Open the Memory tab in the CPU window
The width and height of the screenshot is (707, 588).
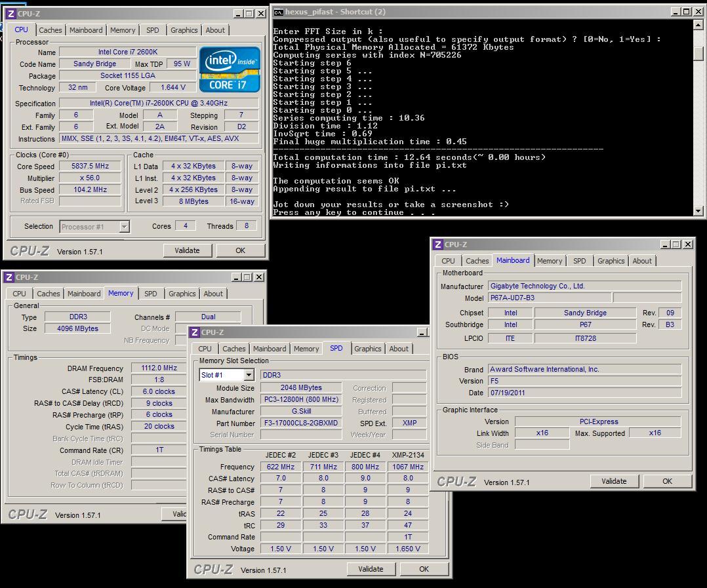coord(123,30)
